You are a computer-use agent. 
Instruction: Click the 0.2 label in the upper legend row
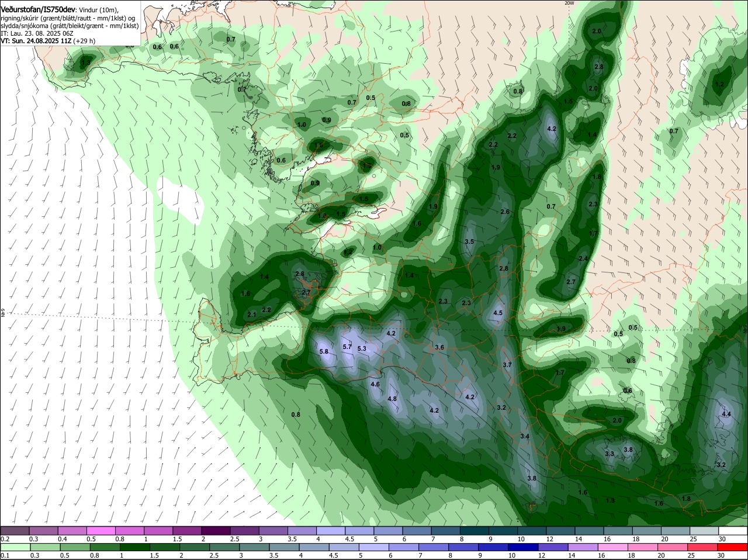tap(5, 539)
